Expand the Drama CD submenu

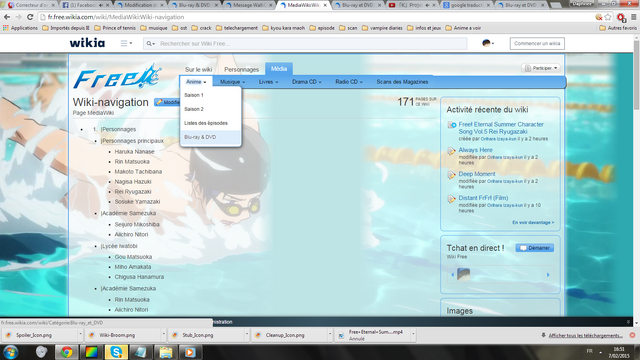[307, 82]
